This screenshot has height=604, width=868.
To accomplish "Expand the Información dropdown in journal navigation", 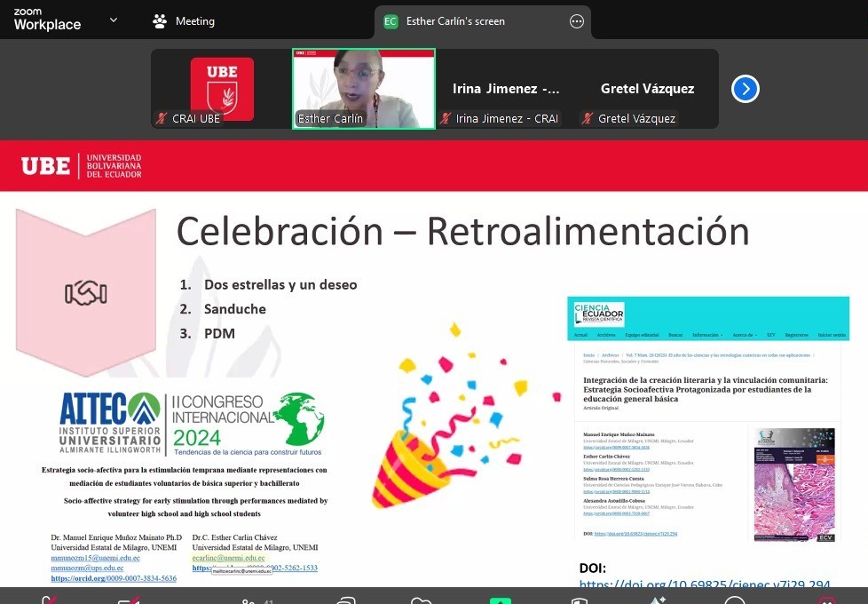I will (x=706, y=335).
